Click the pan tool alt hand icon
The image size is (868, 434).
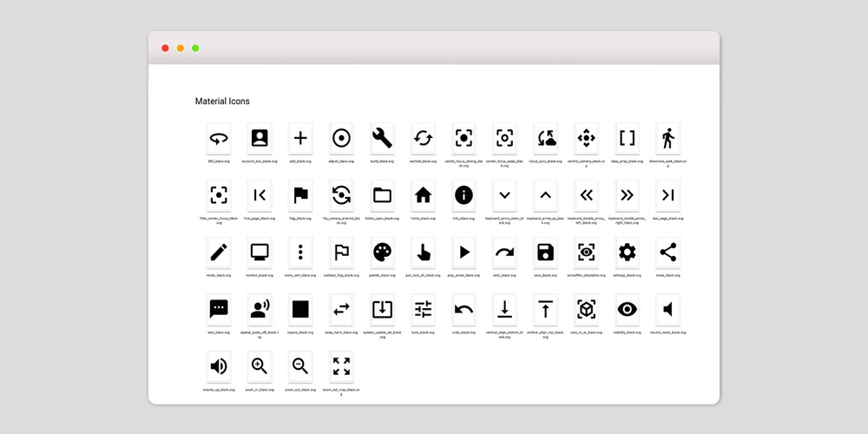click(423, 253)
